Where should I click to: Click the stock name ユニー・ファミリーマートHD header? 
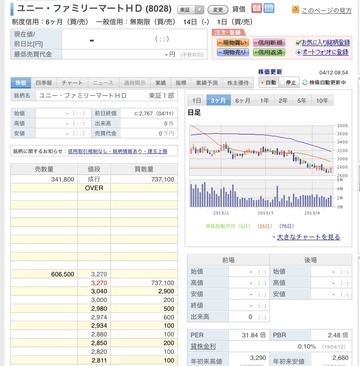pos(94,9)
